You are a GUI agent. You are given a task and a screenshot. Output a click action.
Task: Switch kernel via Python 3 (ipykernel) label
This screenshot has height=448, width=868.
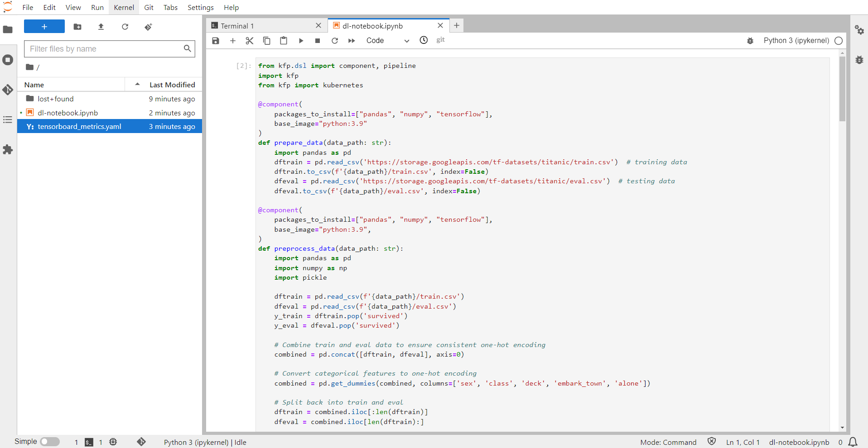pos(796,41)
